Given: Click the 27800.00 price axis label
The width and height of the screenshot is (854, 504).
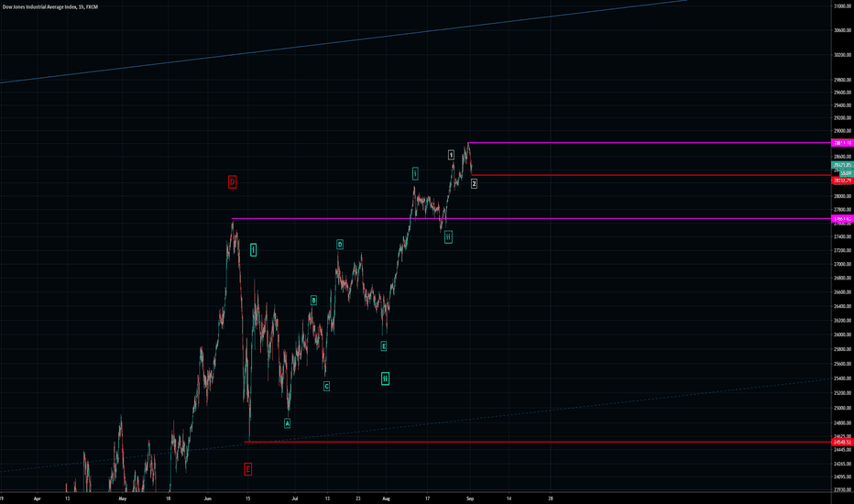Looking at the screenshot, I should tap(843, 210).
